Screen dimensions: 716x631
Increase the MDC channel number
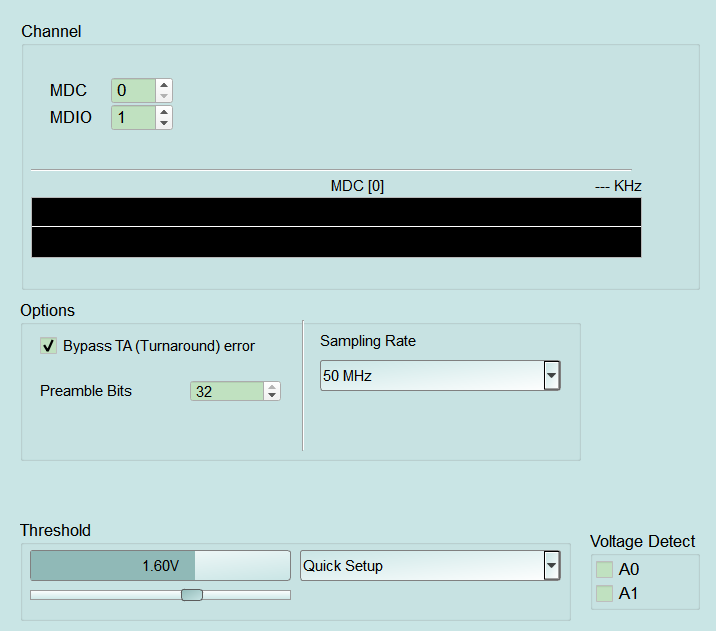tap(163, 85)
